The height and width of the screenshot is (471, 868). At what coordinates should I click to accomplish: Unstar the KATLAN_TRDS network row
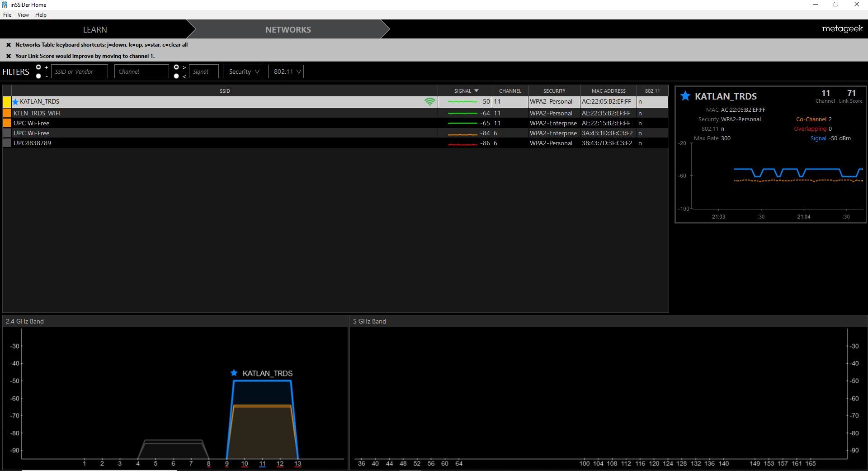click(16, 102)
